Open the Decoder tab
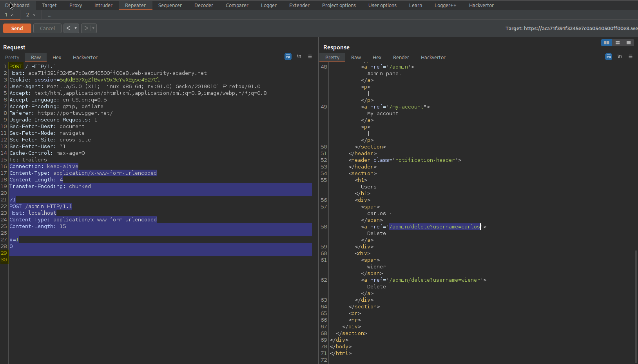The image size is (638, 364). [204, 5]
